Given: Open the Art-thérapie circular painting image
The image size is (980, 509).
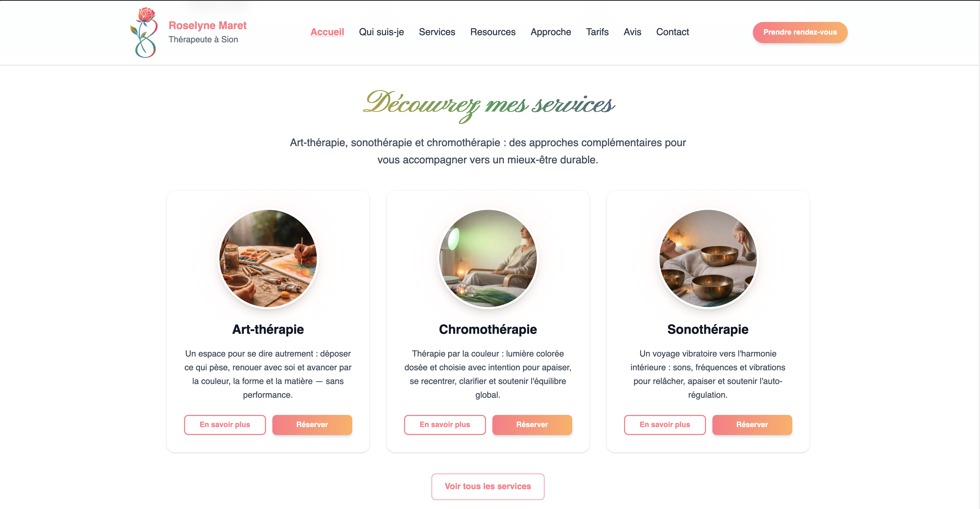Looking at the screenshot, I should tap(268, 258).
